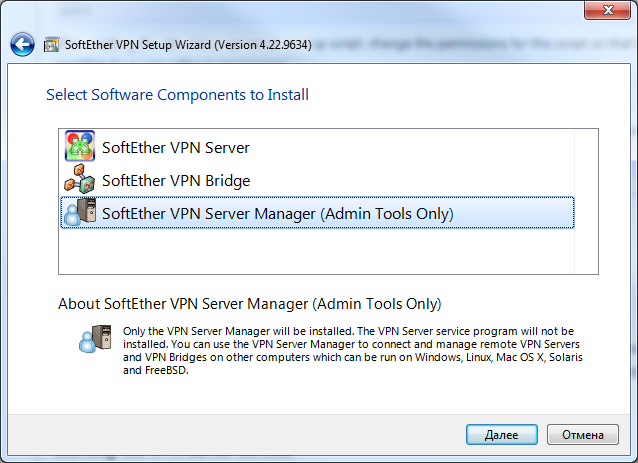
Task: Click the Server Manager icon beside description
Action: [x=95, y=339]
